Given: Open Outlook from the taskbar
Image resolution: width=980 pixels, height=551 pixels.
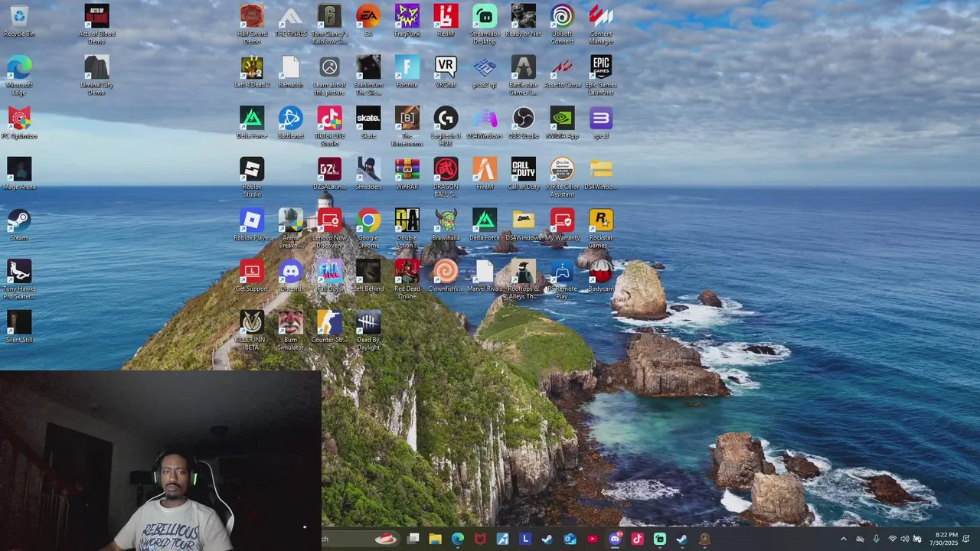Looking at the screenshot, I should (x=570, y=540).
